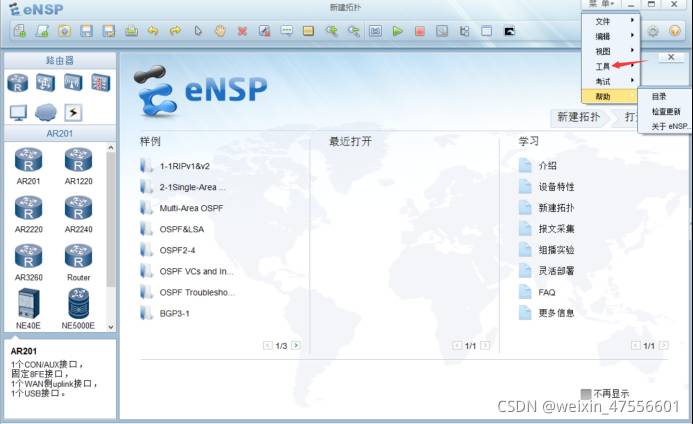Open the sample topologies toolbar icon

65,31
